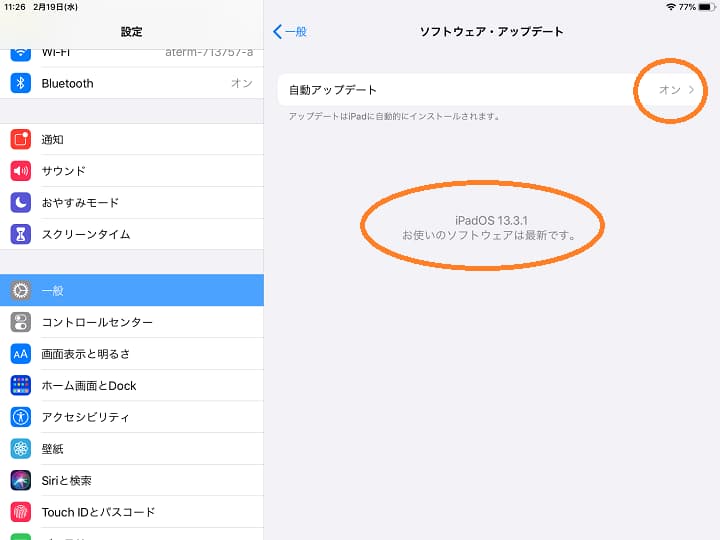Image resolution: width=720 pixels, height=540 pixels.
Task: Tap the アップデートはiPadに自動的に note
Action: click(394, 116)
